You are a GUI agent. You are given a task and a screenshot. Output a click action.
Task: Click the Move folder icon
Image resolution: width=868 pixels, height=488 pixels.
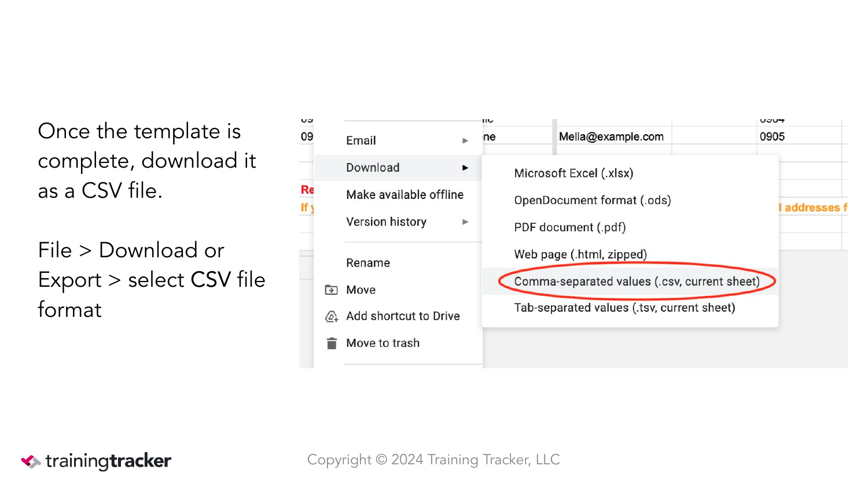coord(332,290)
